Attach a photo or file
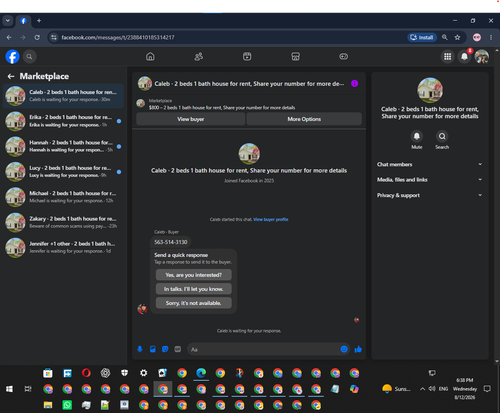This screenshot has height=413, width=500. tap(153, 349)
